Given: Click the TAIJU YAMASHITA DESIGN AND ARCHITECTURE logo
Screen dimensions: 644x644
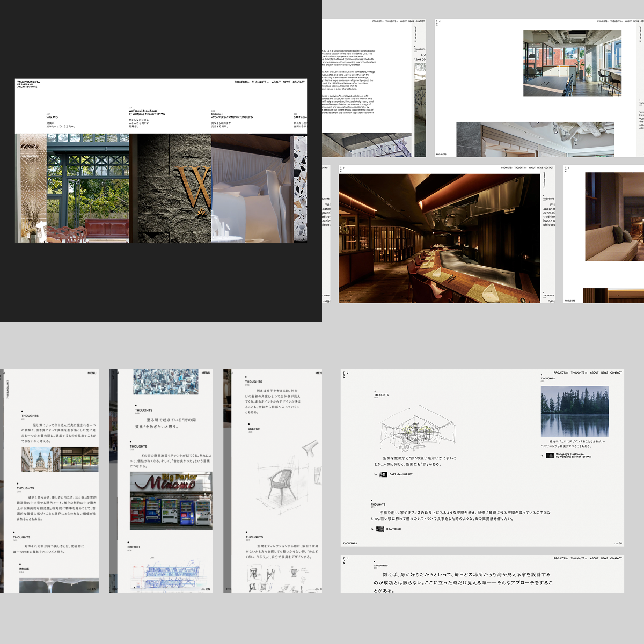Looking at the screenshot, I should point(28,84).
